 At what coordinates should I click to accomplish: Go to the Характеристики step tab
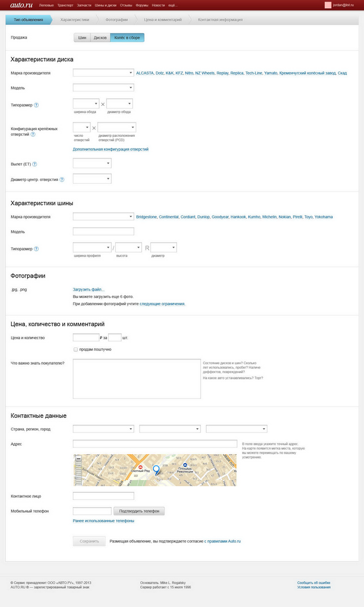click(74, 20)
